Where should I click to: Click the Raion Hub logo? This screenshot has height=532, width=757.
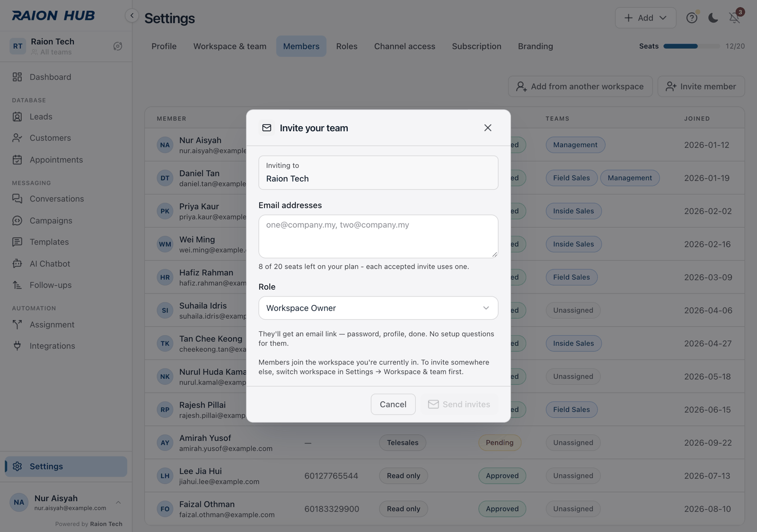coord(53,16)
